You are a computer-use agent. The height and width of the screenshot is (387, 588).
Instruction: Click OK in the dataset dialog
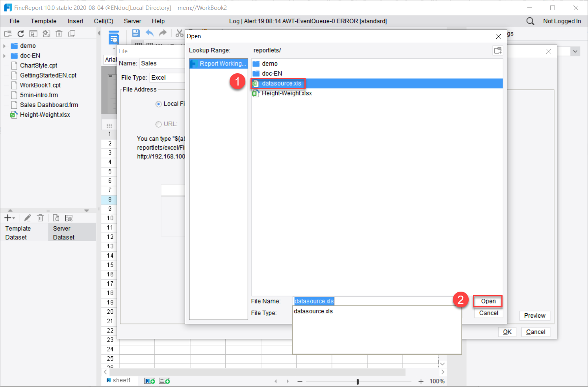click(507, 332)
